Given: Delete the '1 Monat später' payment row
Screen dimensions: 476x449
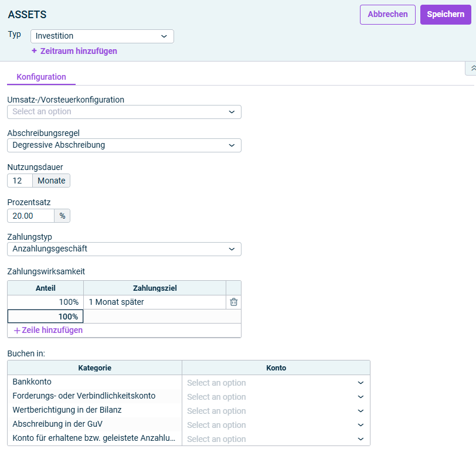Looking at the screenshot, I should pyautogui.click(x=233, y=302).
